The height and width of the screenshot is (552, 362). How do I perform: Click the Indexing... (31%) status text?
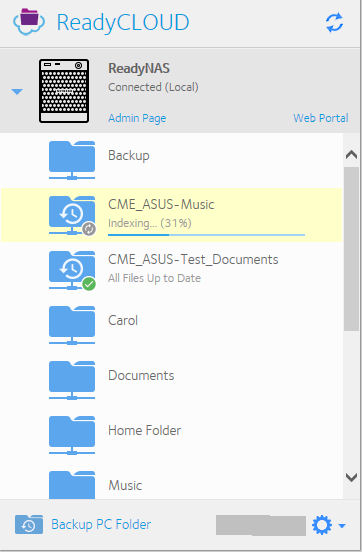[150, 223]
